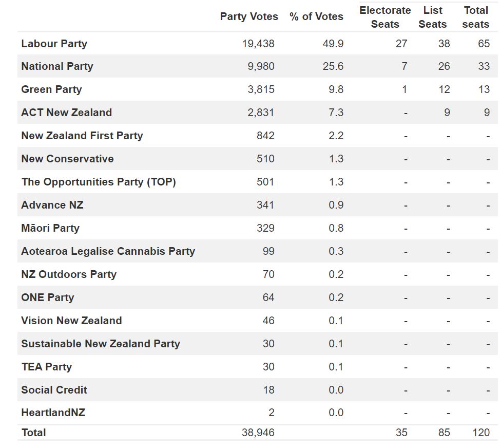The height and width of the screenshot is (448, 500).
Task: Click the Māori Party row name
Action: tap(50, 228)
